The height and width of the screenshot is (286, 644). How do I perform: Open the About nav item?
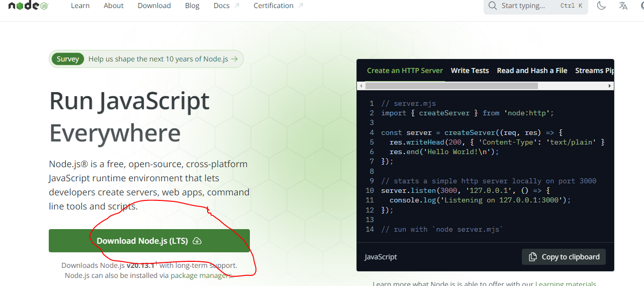coord(114,6)
